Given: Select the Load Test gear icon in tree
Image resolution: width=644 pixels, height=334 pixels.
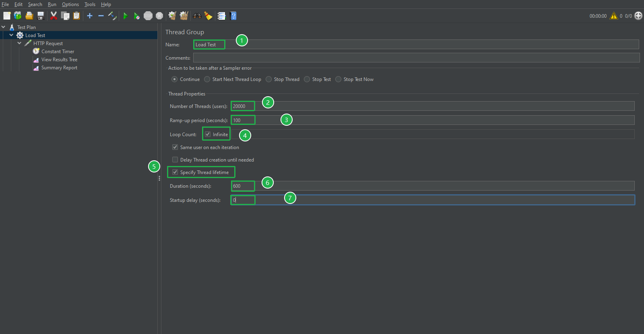Looking at the screenshot, I should click(x=20, y=35).
